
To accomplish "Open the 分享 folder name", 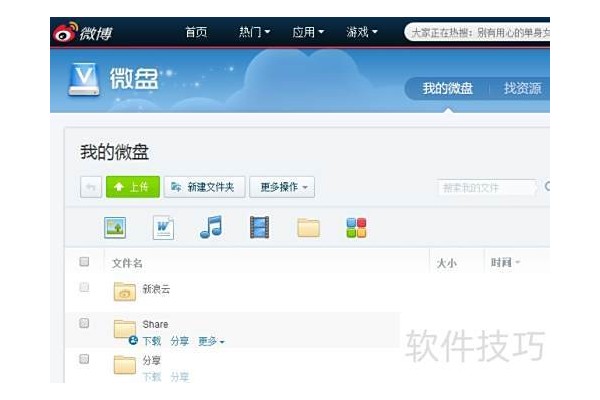I will click(x=152, y=360).
